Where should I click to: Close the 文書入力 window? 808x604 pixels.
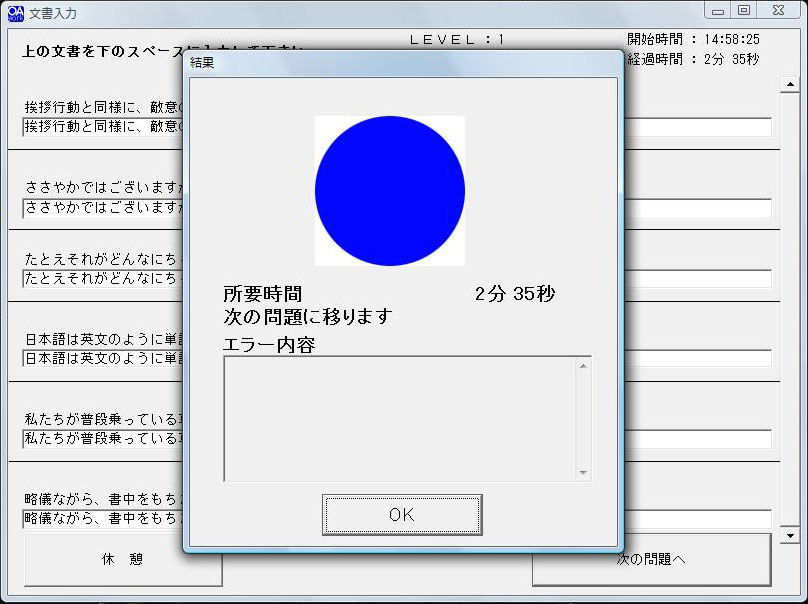pyautogui.click(x=779, y=10)
